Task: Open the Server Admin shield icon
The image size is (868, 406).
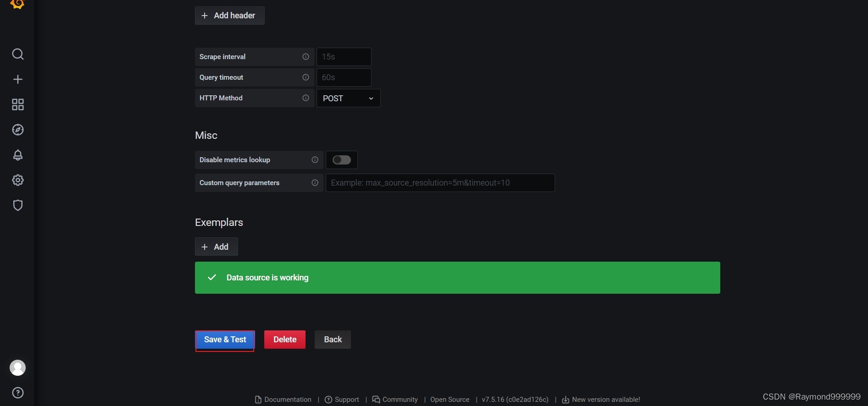Action: (18, 205)
